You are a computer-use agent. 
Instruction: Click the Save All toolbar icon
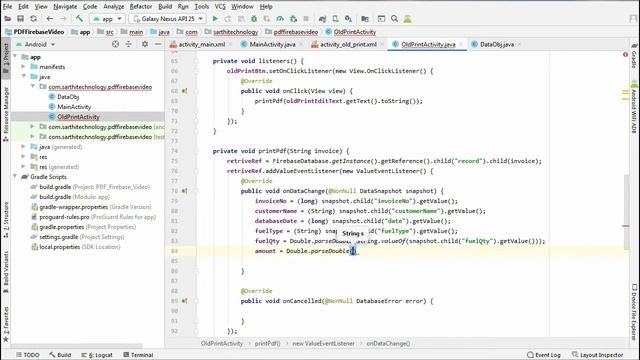[20, 19]
